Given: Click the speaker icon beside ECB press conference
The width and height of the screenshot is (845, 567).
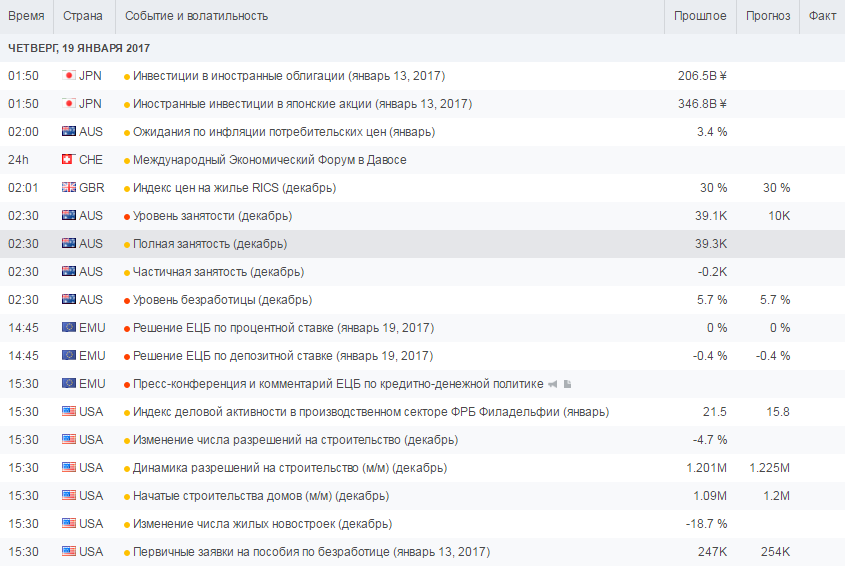Looking at the screenshot, I should click(x=552, y=384).
